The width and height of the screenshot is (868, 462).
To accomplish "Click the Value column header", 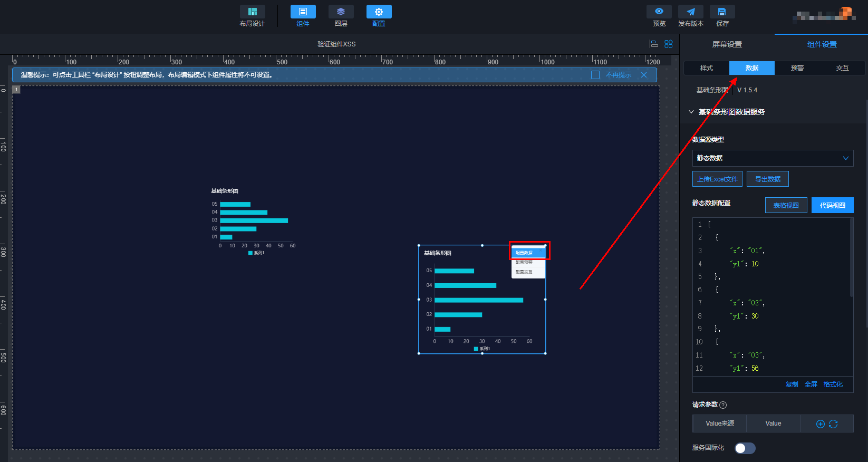I will 773,423.
